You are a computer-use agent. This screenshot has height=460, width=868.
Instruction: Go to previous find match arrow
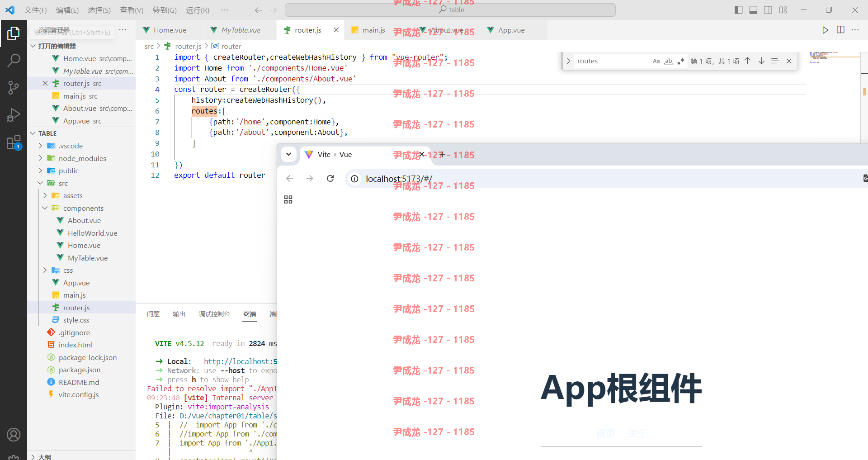[x=748, y=61]
